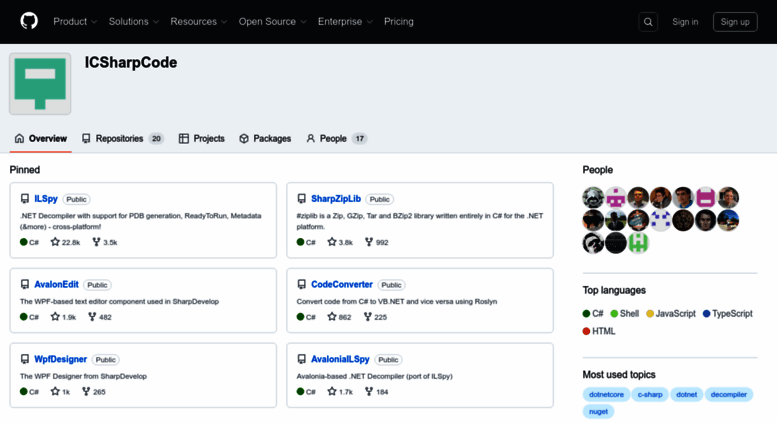Open the search magnifier icon

point(648,22)
